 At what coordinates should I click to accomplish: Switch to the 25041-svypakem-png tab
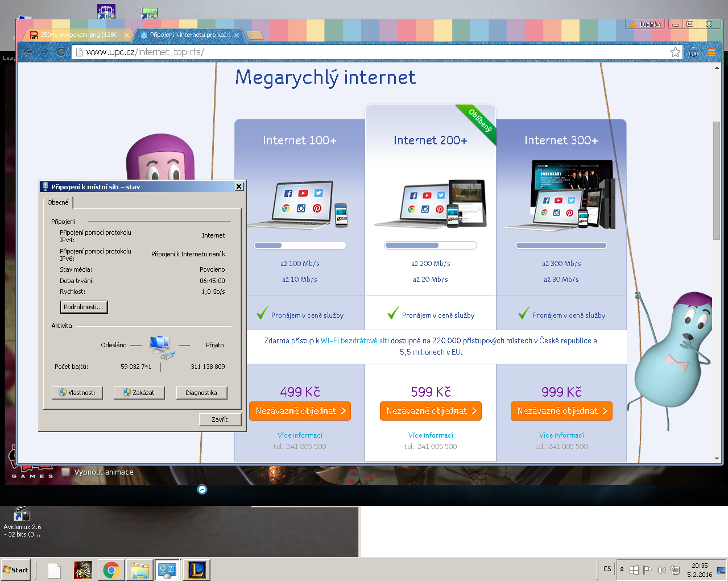tap(78, 35)
